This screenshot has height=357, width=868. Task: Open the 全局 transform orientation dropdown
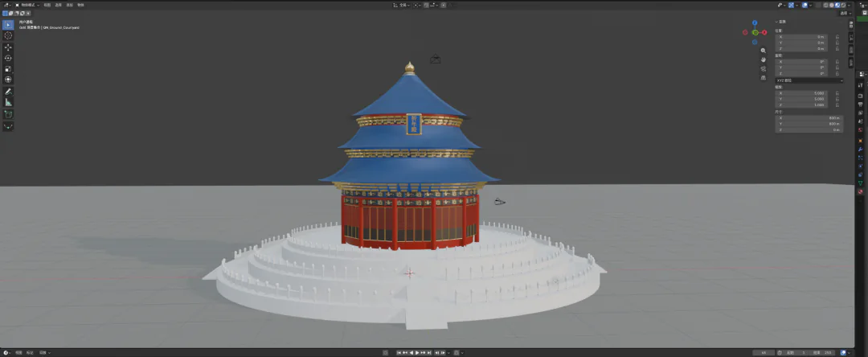[403, 5]
